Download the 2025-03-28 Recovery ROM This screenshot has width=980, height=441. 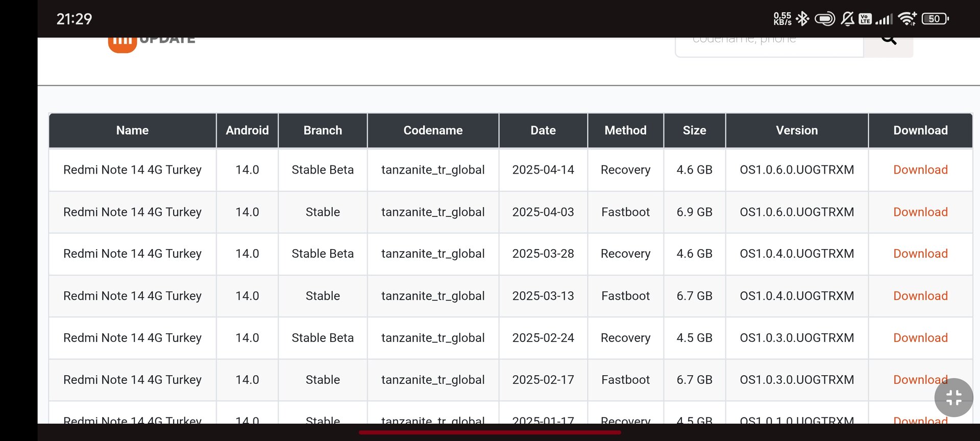(x=920, y=254)
